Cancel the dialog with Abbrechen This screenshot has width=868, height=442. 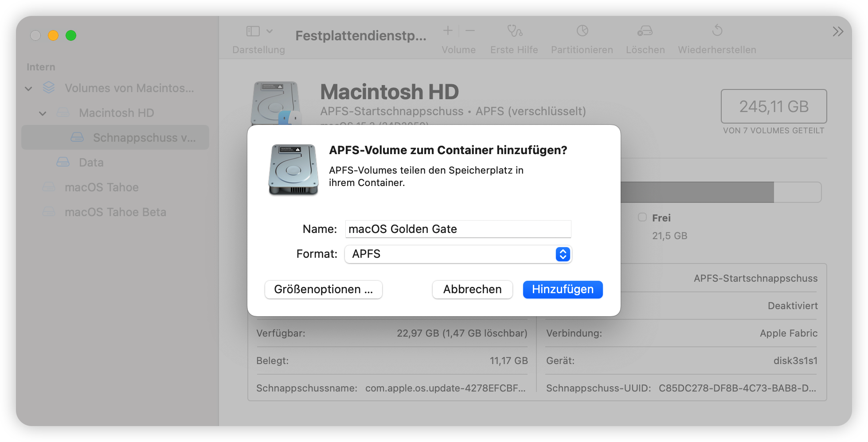(x=472, y=290)
